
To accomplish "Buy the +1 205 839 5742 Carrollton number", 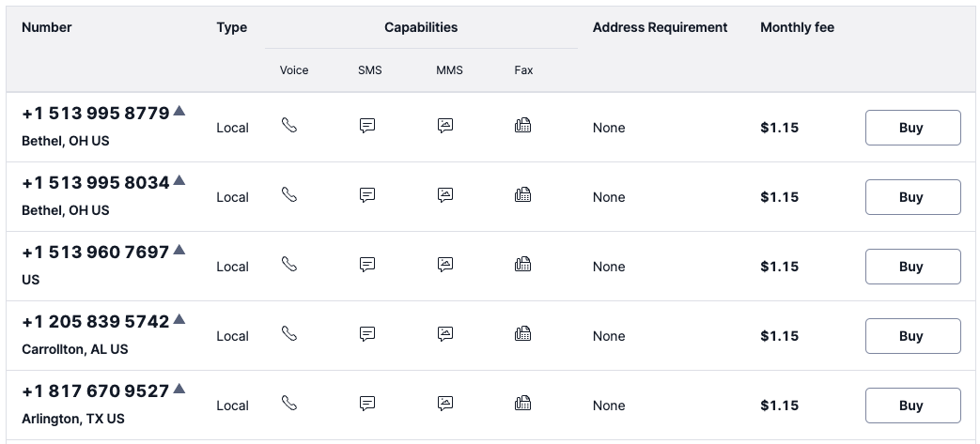I will tap(912, 336).
